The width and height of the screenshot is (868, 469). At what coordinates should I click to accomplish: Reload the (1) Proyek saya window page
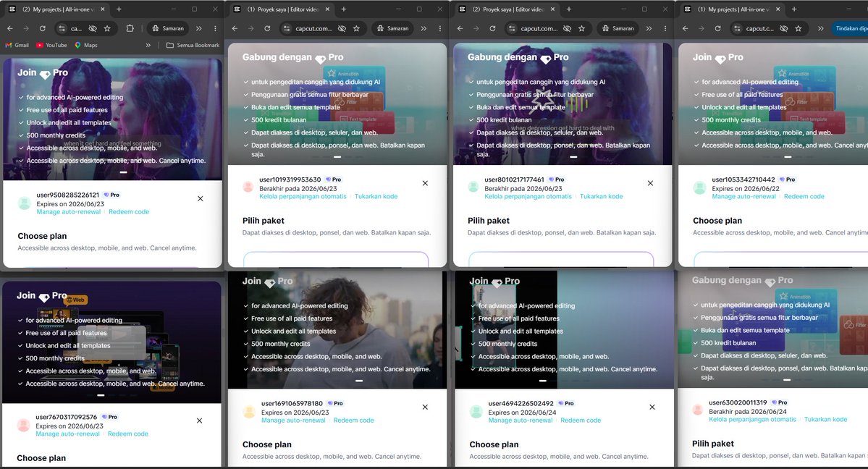coord(267,28)
